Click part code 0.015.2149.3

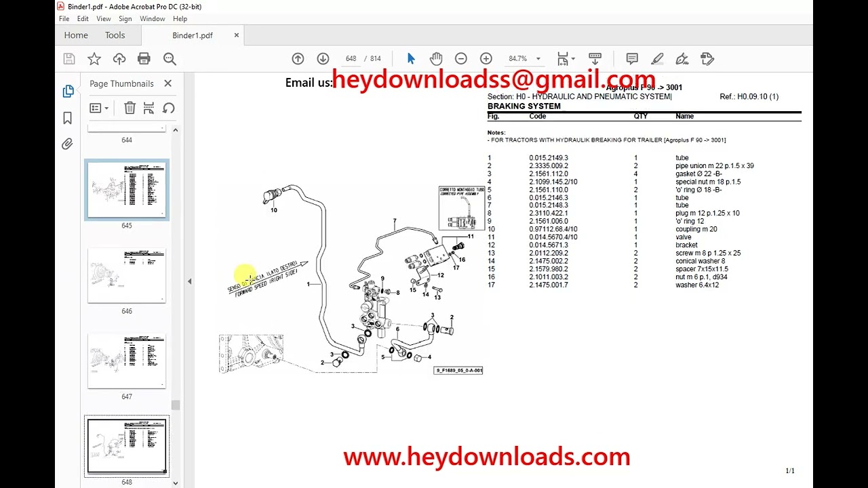[549, 158]
